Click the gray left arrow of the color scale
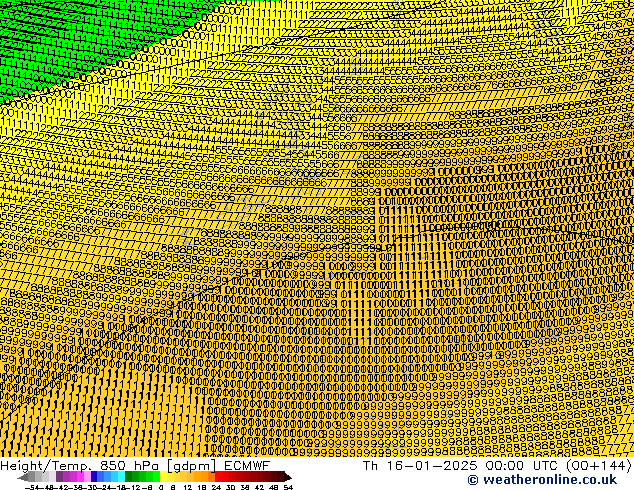The height and width of the screenshot is (490, 634). click(23, 477)
